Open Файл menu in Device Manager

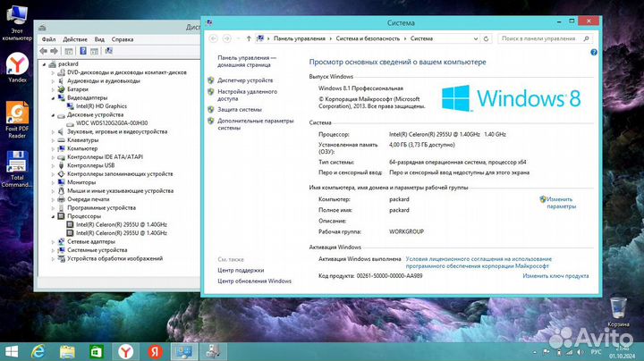pyautogui.click(x=48, y=39)
